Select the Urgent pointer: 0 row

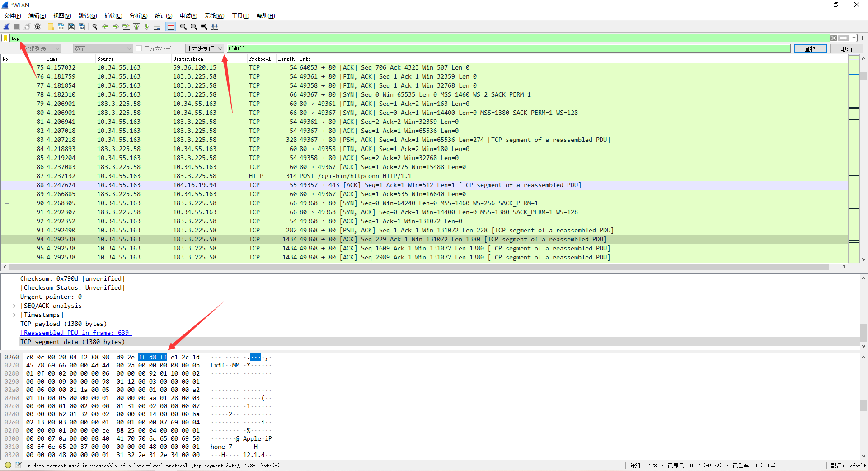[x=51, y=297]
